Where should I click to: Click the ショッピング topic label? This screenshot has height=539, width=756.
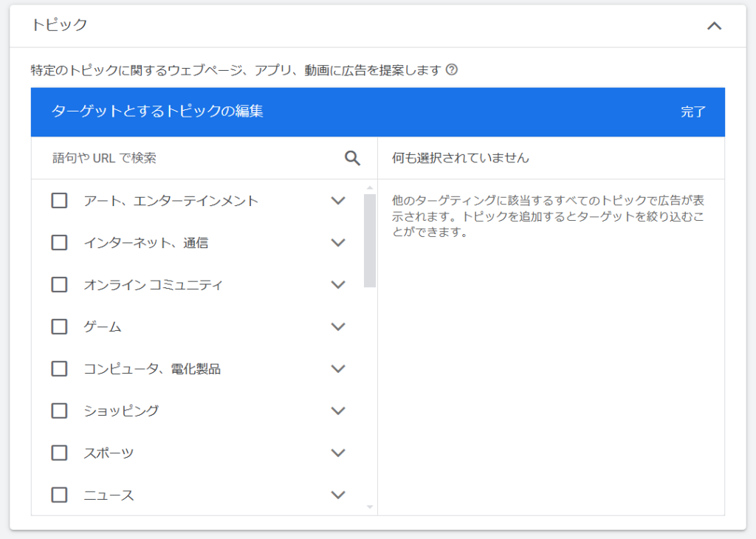121,411
